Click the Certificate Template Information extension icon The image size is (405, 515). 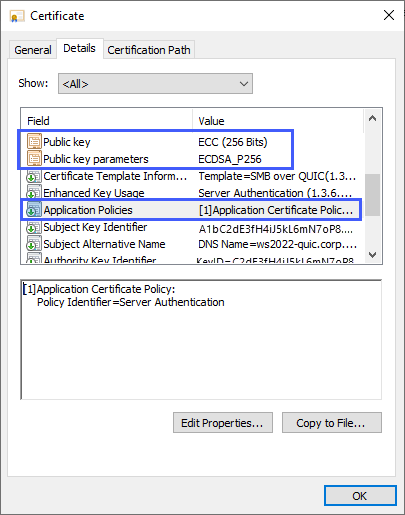(34, 176)
